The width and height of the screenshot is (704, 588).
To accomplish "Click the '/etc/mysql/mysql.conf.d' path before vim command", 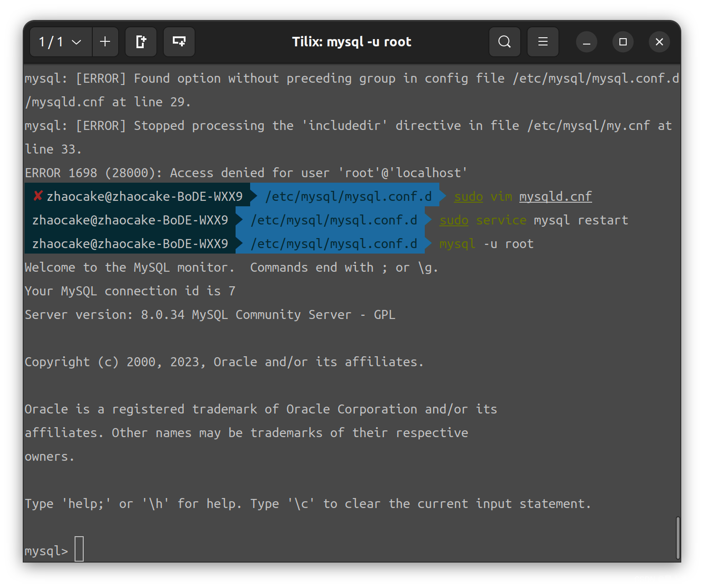I will click(x=348, y=196).
